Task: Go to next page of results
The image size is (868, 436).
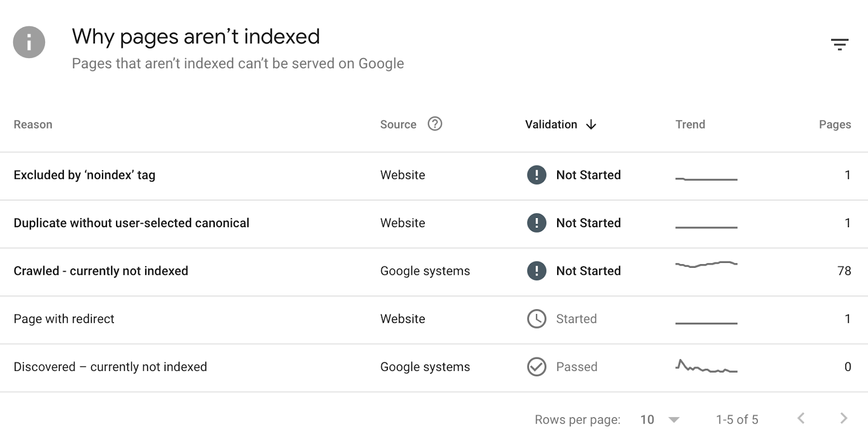Action: click(843, 418)
